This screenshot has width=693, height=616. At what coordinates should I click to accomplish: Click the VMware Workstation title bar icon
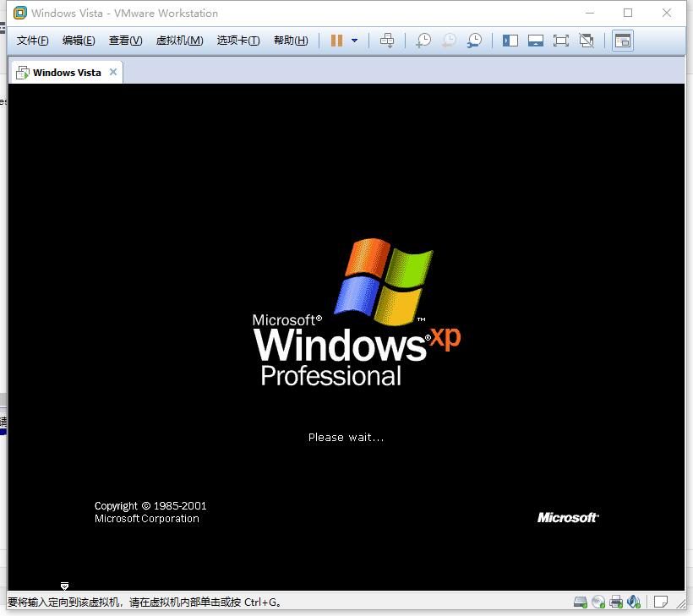pyautogui.click(x=20, y=14)
